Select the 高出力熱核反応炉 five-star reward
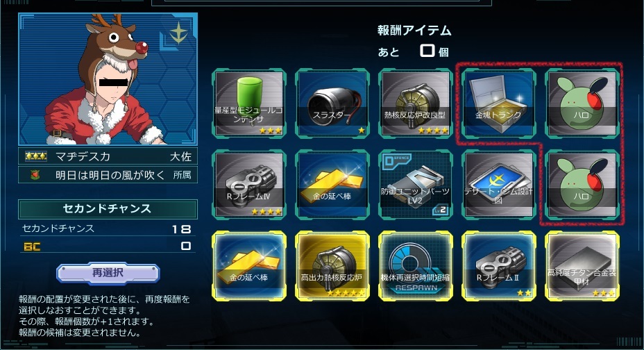Viewport: 644px width, 350px height. [332, 266]
